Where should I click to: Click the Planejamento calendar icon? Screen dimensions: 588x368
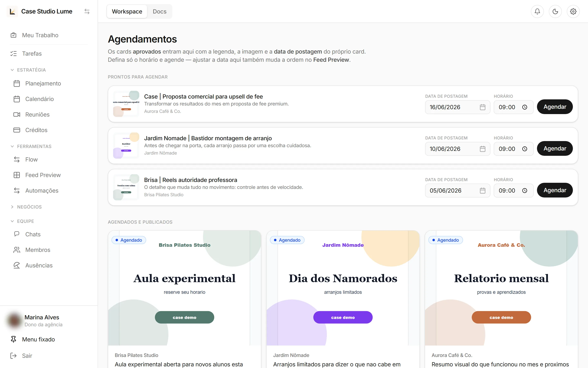pyautogui.click(x=17, y=83)
